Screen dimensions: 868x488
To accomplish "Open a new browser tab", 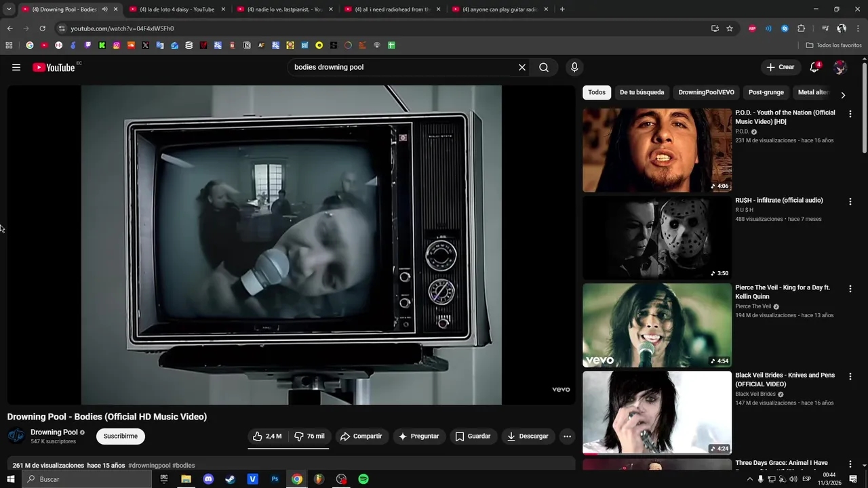I will (562, 9).
